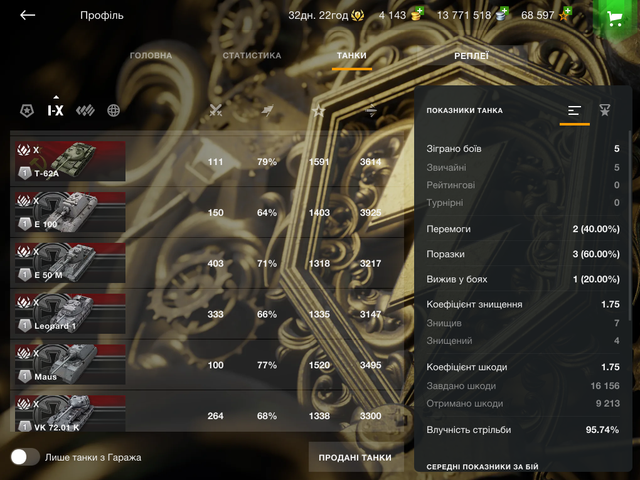Screen dimensions: 640x480
Task: Select the VK 72.01 K tank row
Action: click(x=207, y=412)
